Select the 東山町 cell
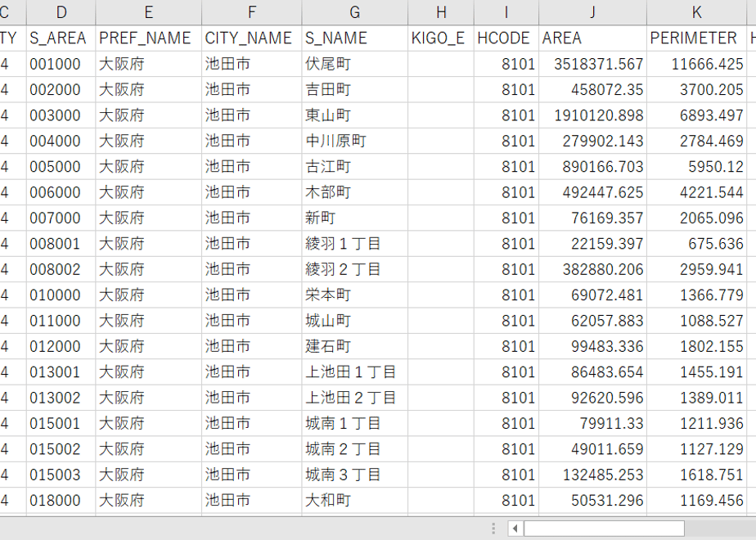The height and width of the screenshot is (540, 756). pos(355,115)
